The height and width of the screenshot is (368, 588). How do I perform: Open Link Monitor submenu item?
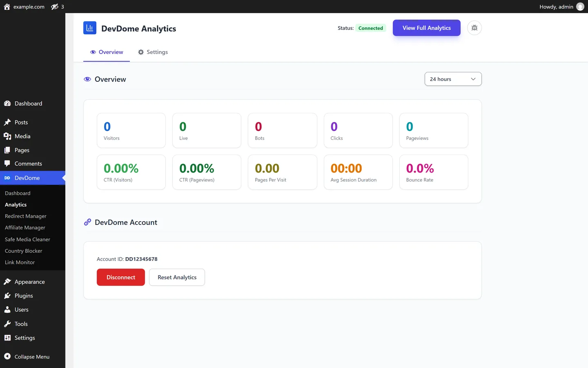(20, 262)
